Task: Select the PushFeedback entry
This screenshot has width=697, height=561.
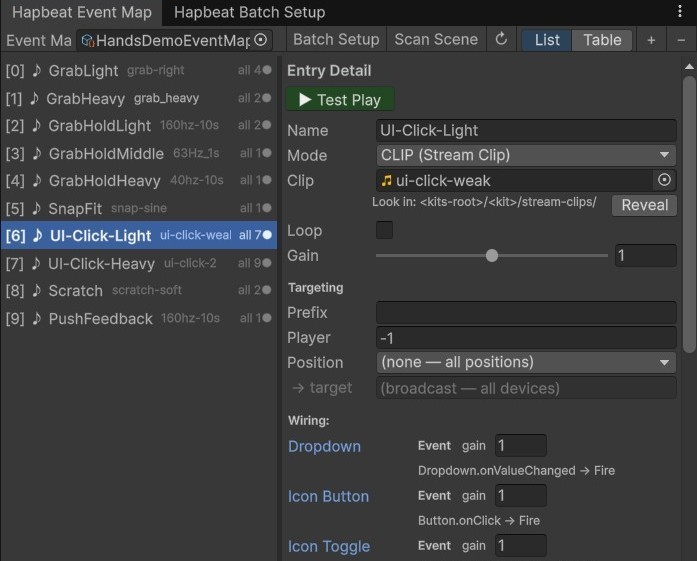Action: tap(139, 318)
